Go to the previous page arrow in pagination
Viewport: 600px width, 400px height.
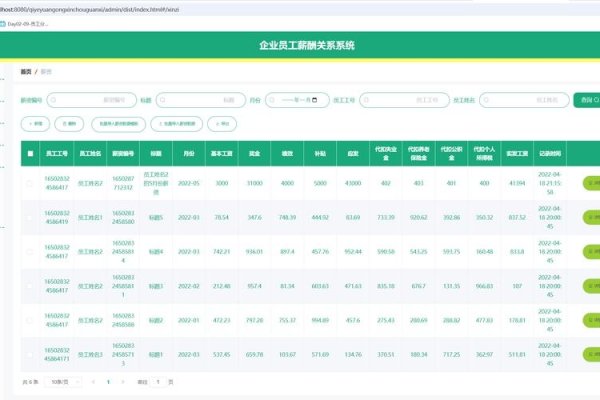(93, 382)
